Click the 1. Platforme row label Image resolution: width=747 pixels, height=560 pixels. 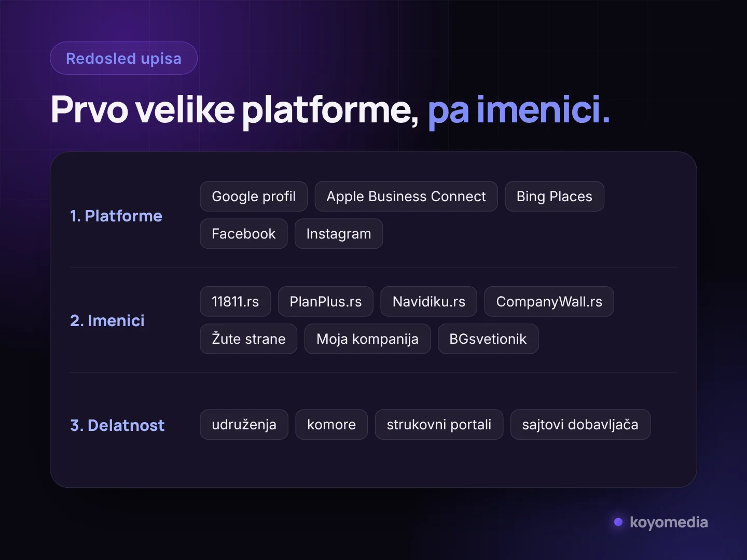pos(116,216)
